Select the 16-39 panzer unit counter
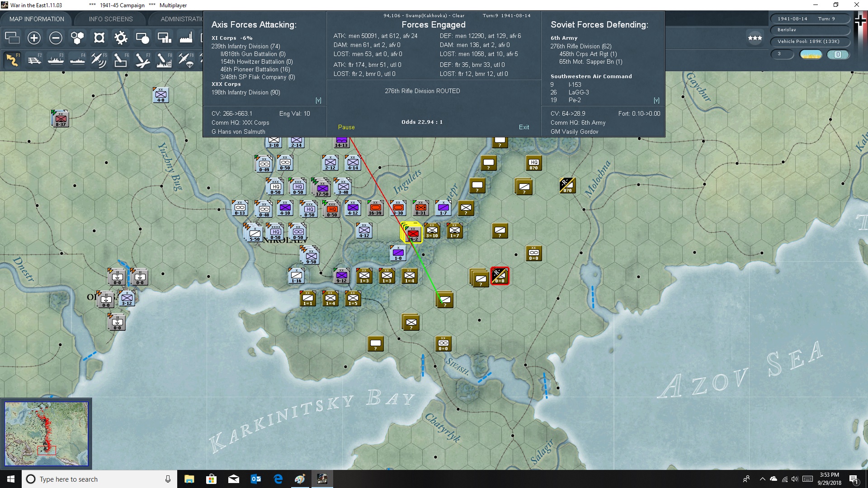Image resolution: width=868 pixels, height=488 pixels. click(x=375, y=208)
